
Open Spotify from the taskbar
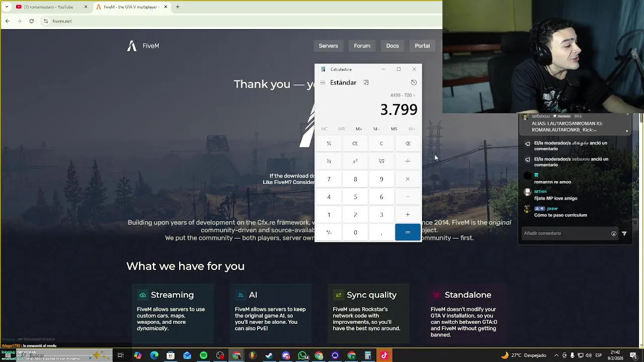pyautogui.click(x=203, y=355)
